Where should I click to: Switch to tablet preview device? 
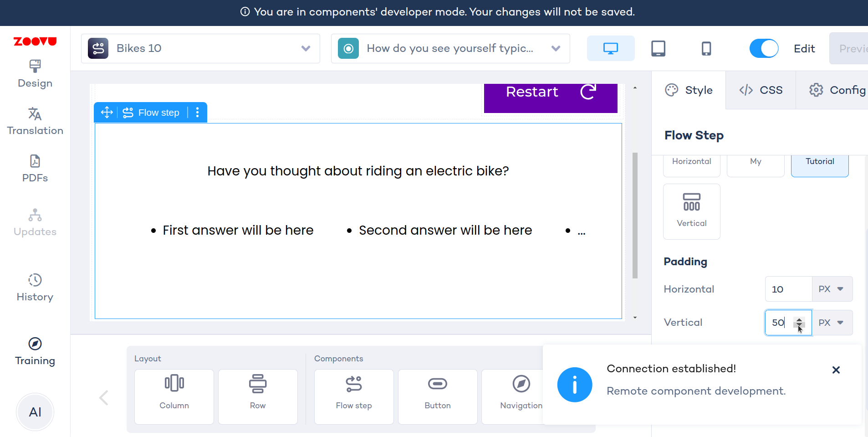tap(658, 48)
